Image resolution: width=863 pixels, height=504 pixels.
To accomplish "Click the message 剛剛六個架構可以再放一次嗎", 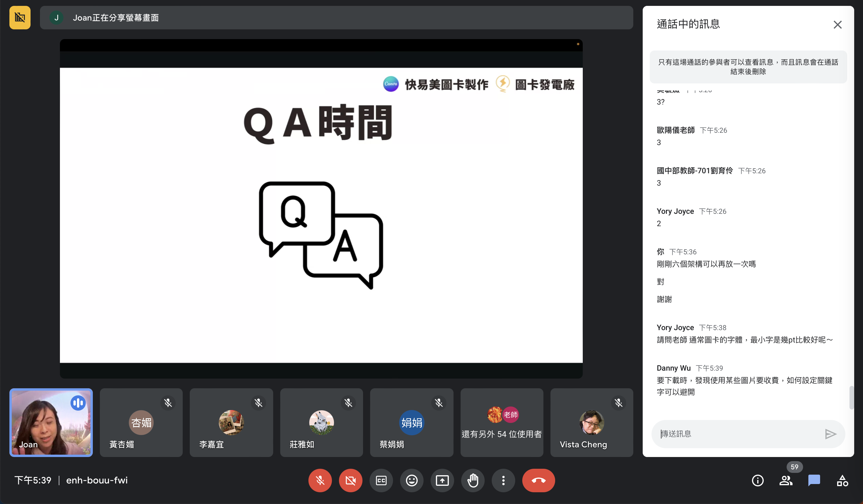I will click(x=706, y=264).
